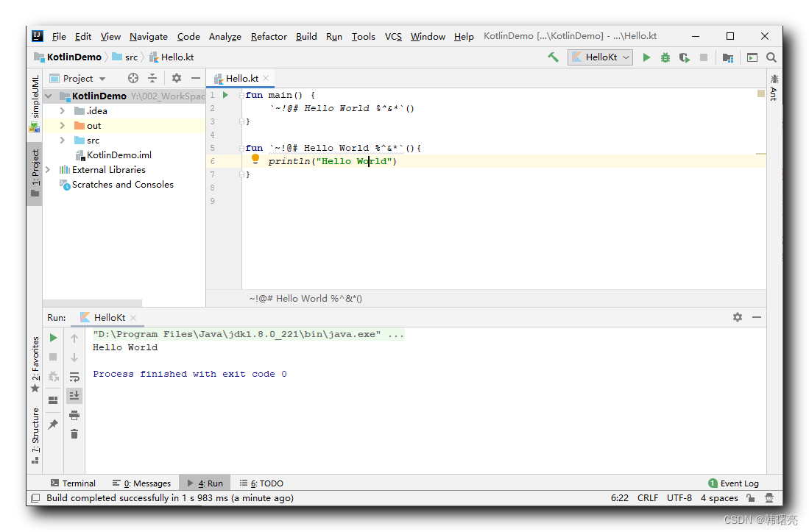Change CRLF line separator in status bar
The height and width of the screenshot is (532, 809).
coord(648,497)
